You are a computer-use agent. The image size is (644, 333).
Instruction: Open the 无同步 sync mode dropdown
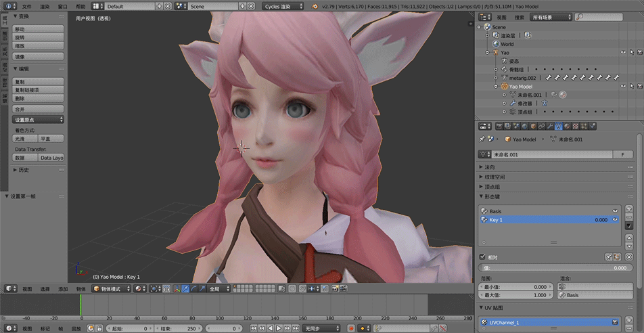pyautogui.click(x=321, y=328)
